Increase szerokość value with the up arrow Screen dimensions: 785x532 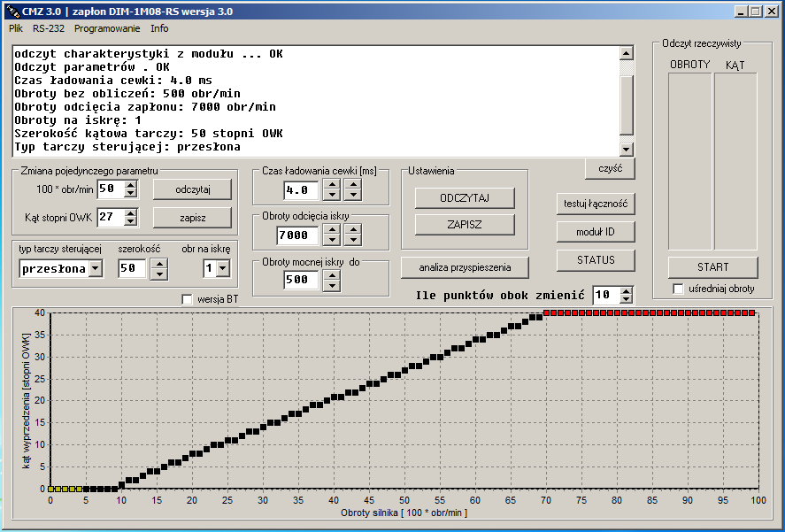pyautogui.click(x=159, y=263)
